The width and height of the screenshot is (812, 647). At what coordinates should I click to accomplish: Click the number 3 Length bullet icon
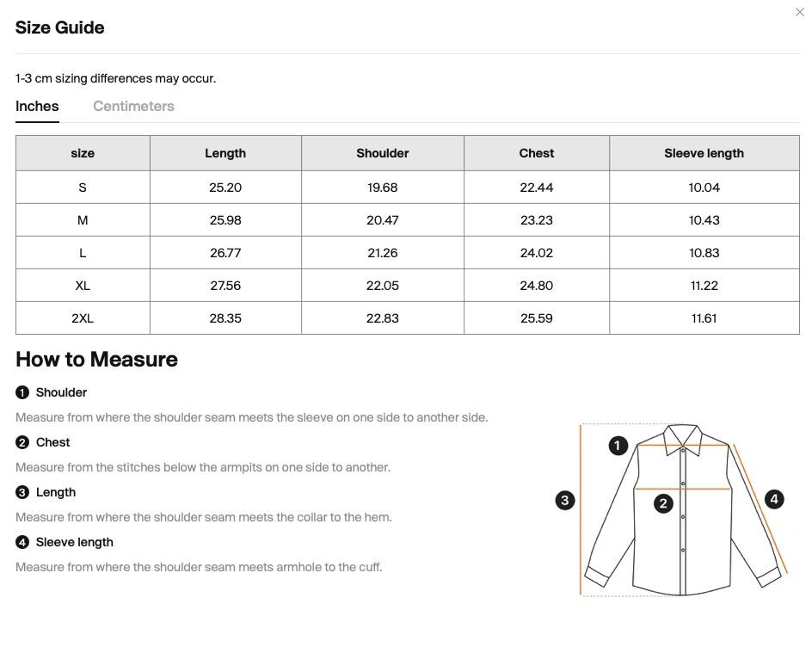click(22, 492)
